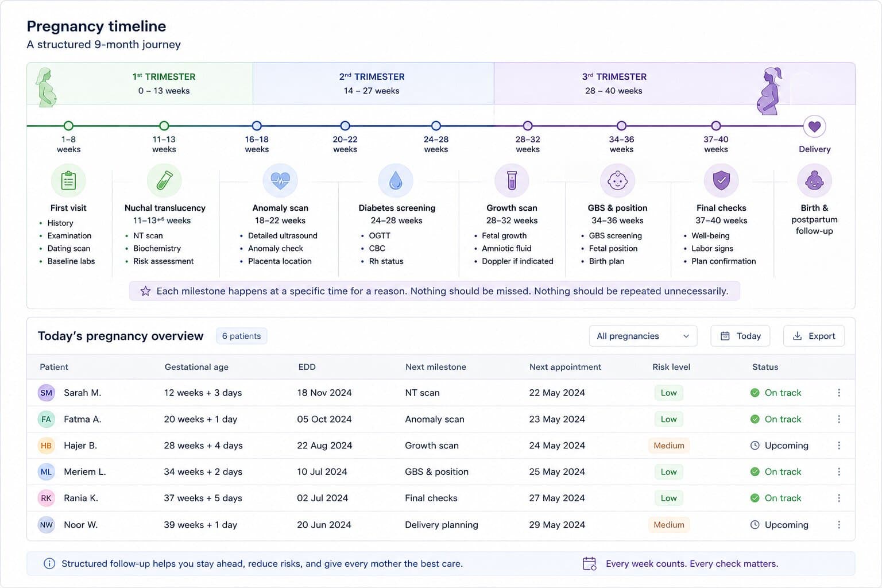Click the GBS & position baby face icon
The height and width of the screenshot is (588, 882).
pos(617,180)
